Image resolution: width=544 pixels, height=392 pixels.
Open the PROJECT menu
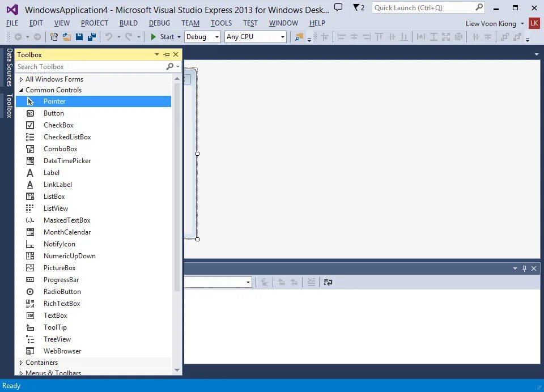pos(95,23)
